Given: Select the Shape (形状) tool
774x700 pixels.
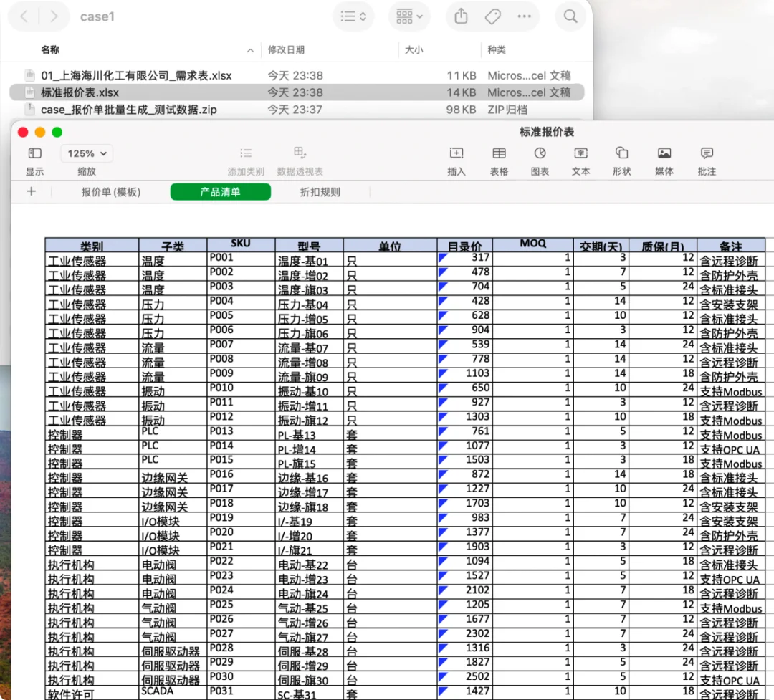Looking at the screenshot, I should click(621, 154).
